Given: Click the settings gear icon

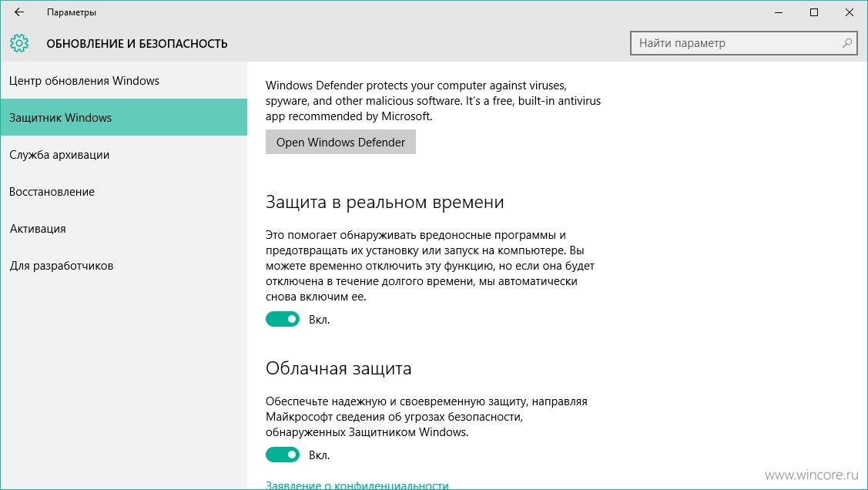Looking at the screenshot, I should (18, 43).
